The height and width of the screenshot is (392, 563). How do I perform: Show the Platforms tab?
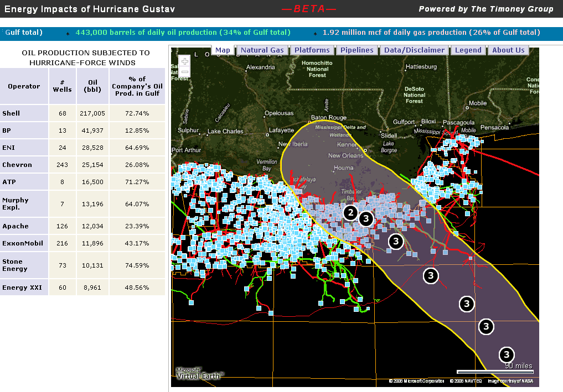click(x=312, y=50)
